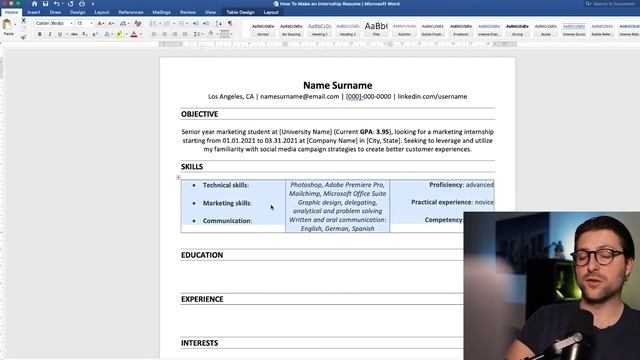The image size is (640, 360).
Task: Click the EDUCATION heading
Action: 202,255
